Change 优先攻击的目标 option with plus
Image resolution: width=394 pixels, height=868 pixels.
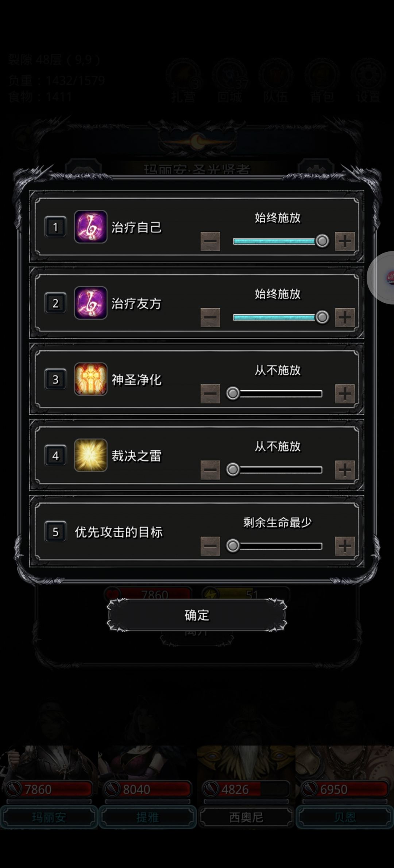click(x=345, y=546)
